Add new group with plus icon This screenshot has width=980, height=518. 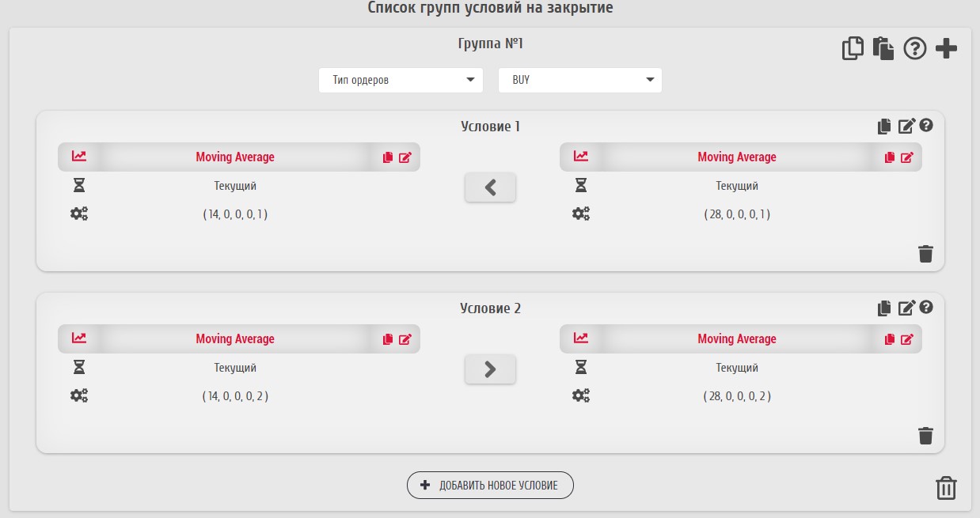tap(946, 49)
